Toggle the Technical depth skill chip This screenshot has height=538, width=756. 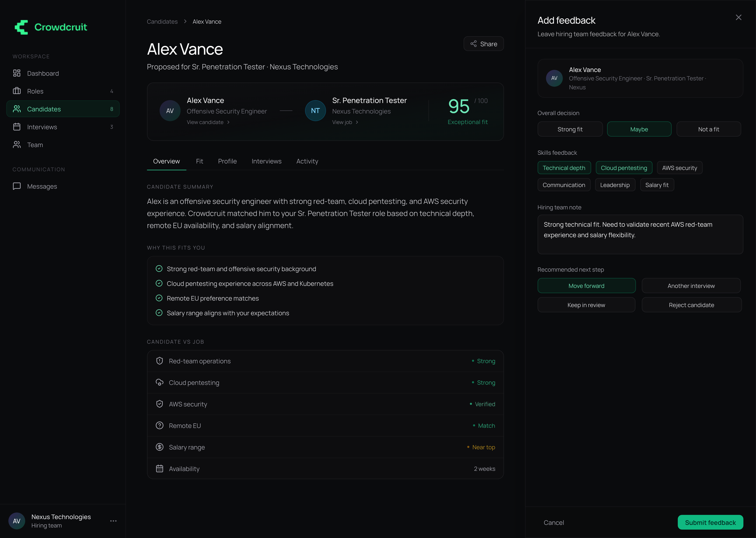(x=564, y=168)
